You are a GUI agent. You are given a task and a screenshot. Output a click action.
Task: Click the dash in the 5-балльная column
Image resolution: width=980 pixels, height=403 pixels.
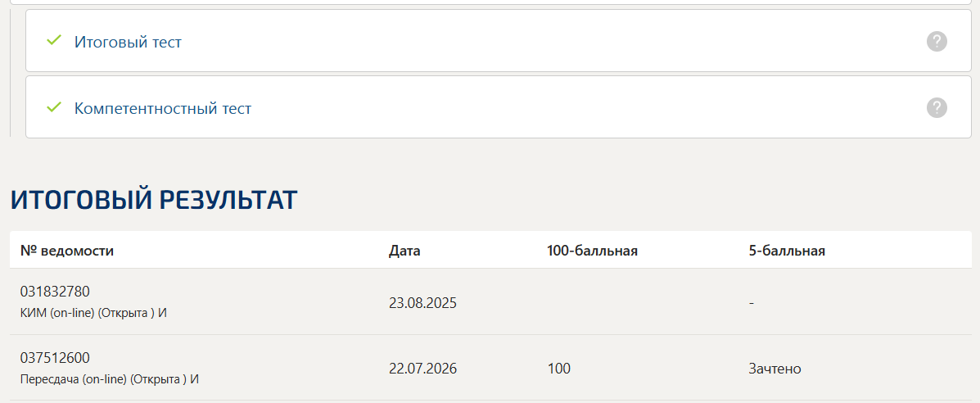pyautogui.click(x=752, y=303)
